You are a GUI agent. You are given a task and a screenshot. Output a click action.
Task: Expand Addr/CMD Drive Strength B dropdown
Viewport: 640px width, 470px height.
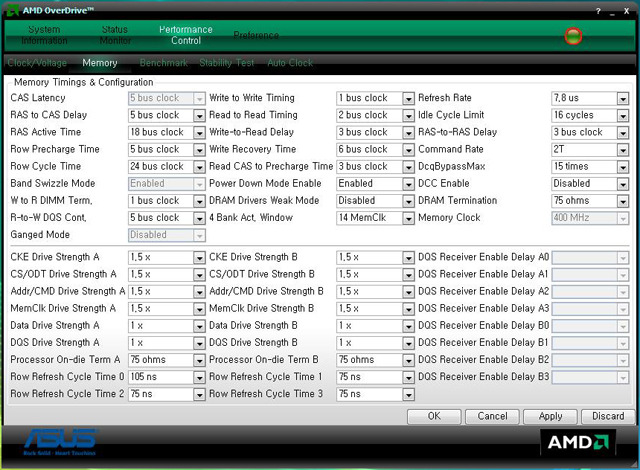(408, 292)
